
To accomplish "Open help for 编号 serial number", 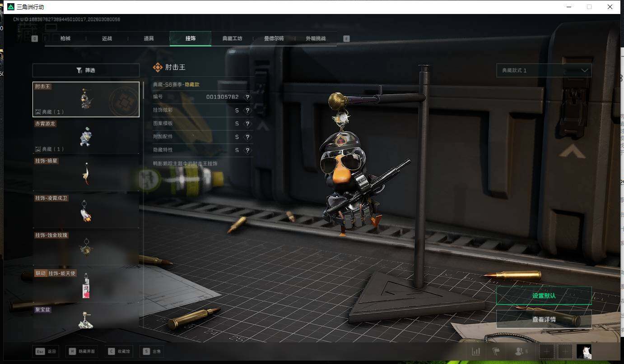I will (x=247, y=97).
